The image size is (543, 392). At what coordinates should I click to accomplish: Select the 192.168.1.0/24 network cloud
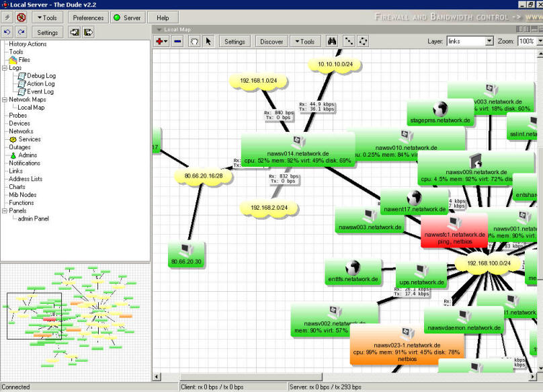point(258,81)
